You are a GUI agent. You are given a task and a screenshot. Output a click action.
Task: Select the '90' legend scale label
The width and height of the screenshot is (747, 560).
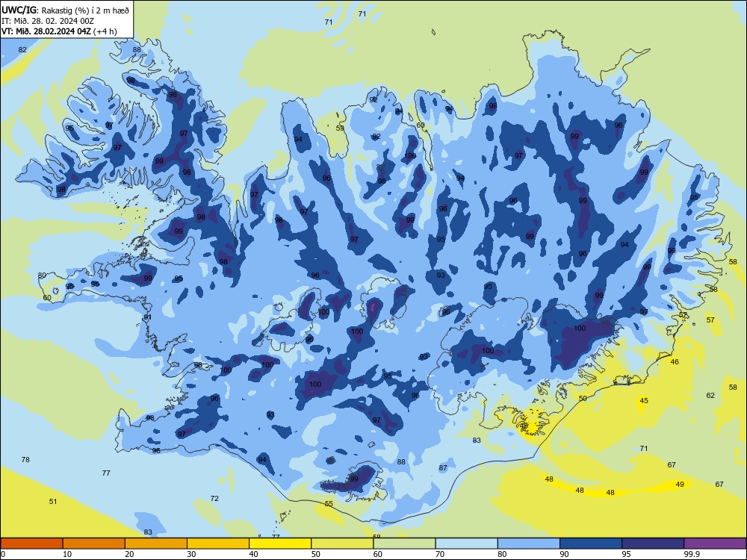(x=564, y=554)
